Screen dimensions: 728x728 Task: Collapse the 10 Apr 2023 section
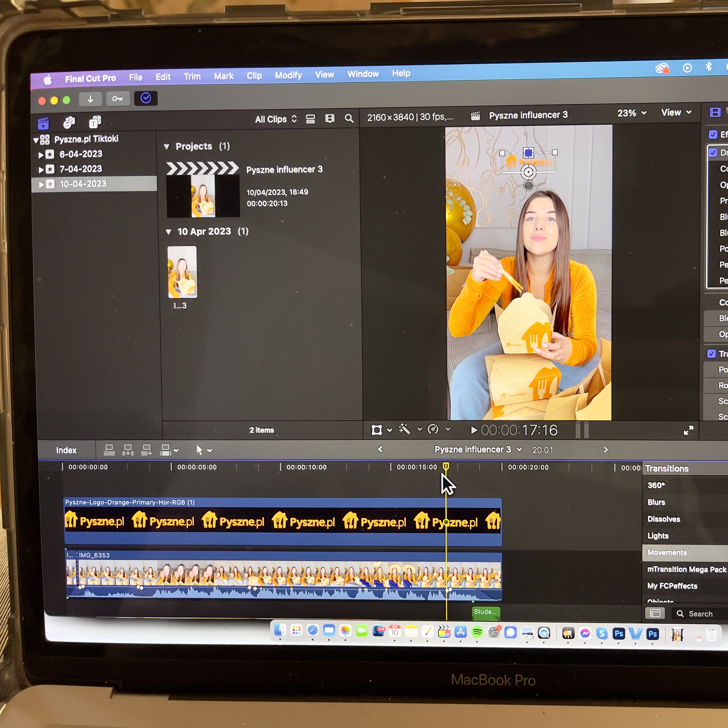click(168, 232)
